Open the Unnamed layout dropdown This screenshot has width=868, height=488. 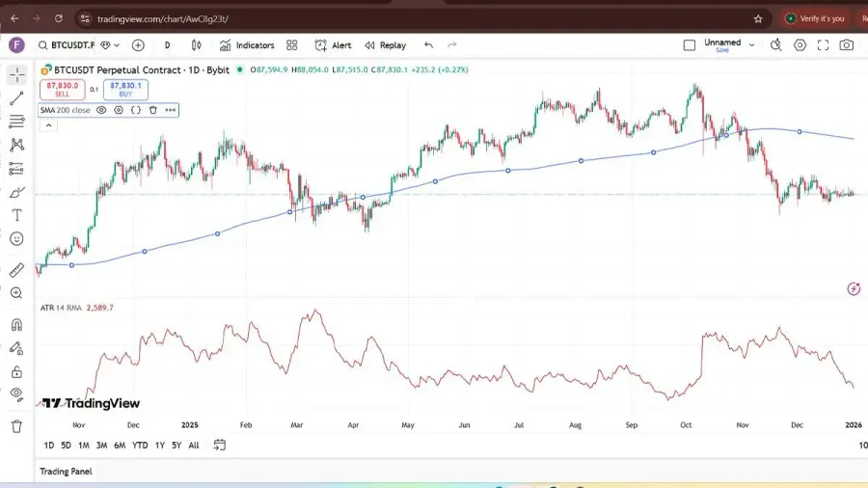click(751, 44)
